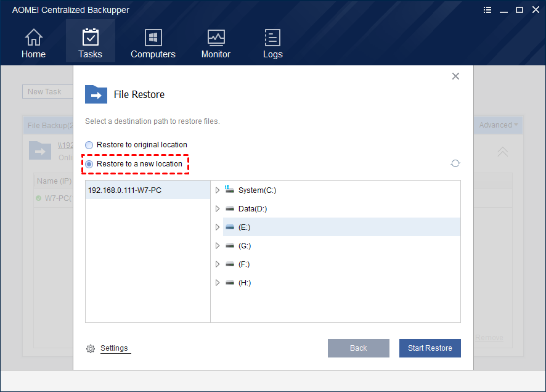Collapse the background panel with double chevron

(502, 152)
